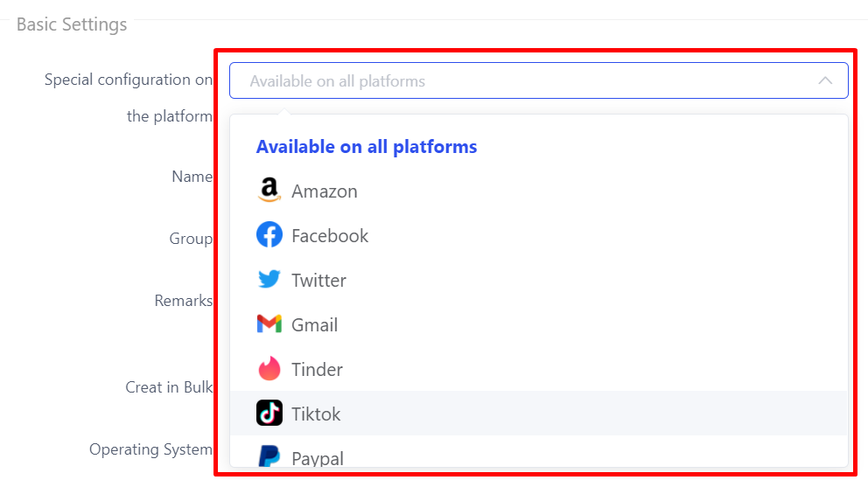Select the highlighted Tiktok entry
The image size is (868, 480).
click(539, 413)
